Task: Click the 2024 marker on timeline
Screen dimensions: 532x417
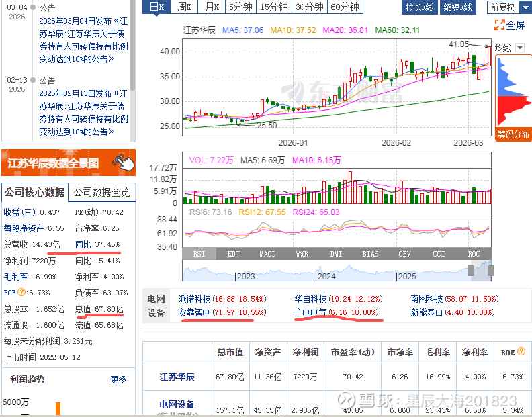Action: (x=326, y=276)
